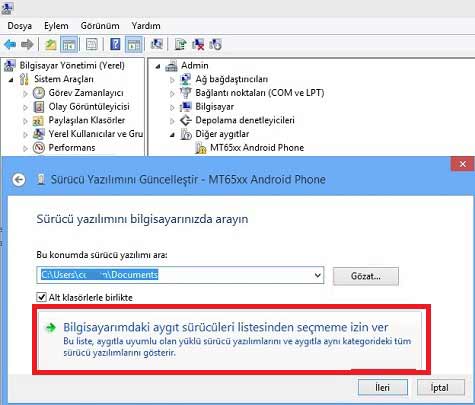Collapse the Diğer aygıtlar node
The width and height of the screenshot is (475, 405).
(172, 134)
